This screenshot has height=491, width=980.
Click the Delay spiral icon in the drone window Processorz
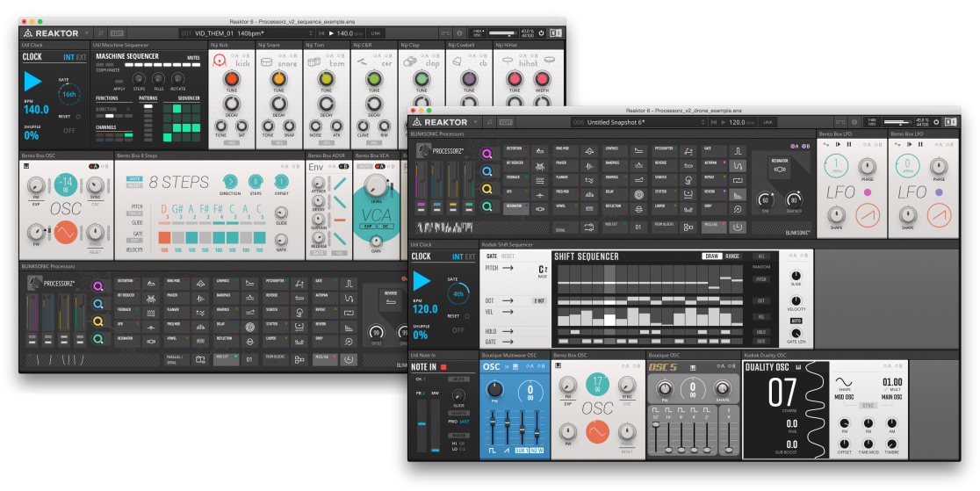[638, 194]
